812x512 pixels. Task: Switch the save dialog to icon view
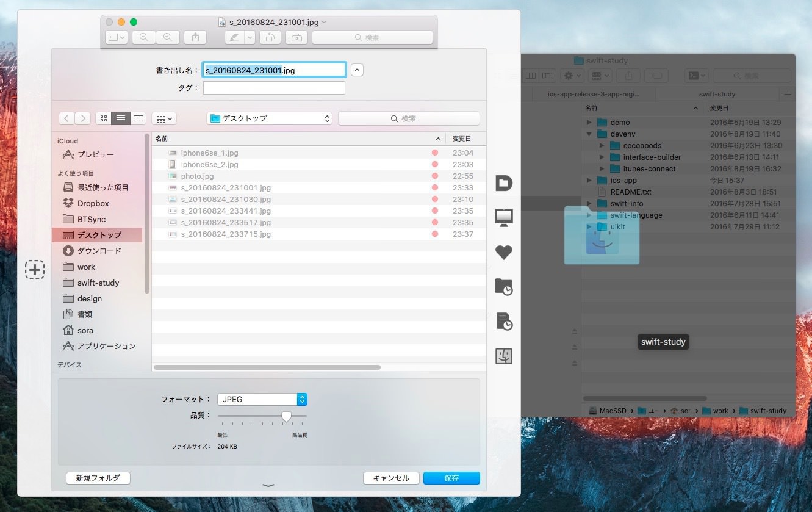coord(104,118)
